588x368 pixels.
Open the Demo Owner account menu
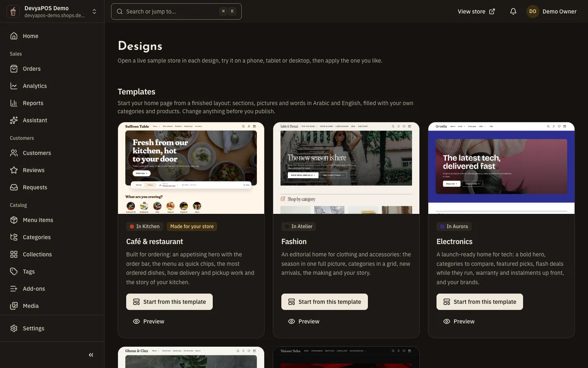552,11
